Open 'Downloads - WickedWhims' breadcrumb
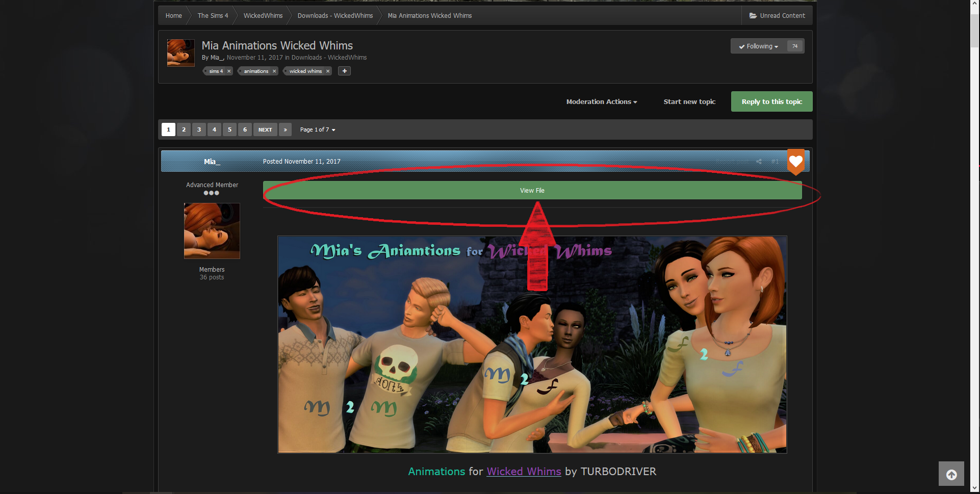Image resolution: width=980 pixels, height=494 pixels. click(335, 16)
